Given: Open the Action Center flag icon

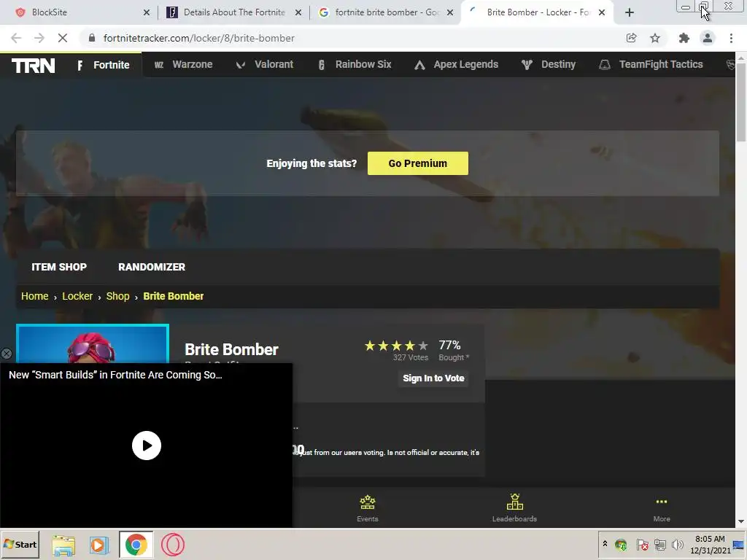Looking at the screenshot, I should click(x=642, y=544).
